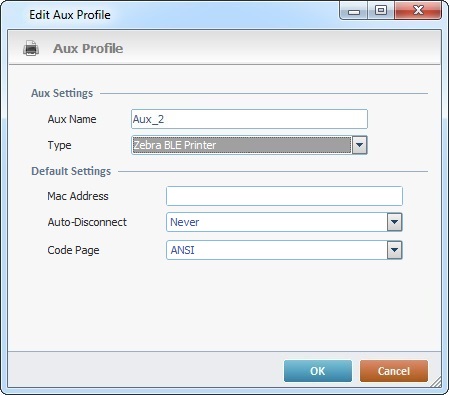Click the Type label
The image size is (449, 395).
59,145
